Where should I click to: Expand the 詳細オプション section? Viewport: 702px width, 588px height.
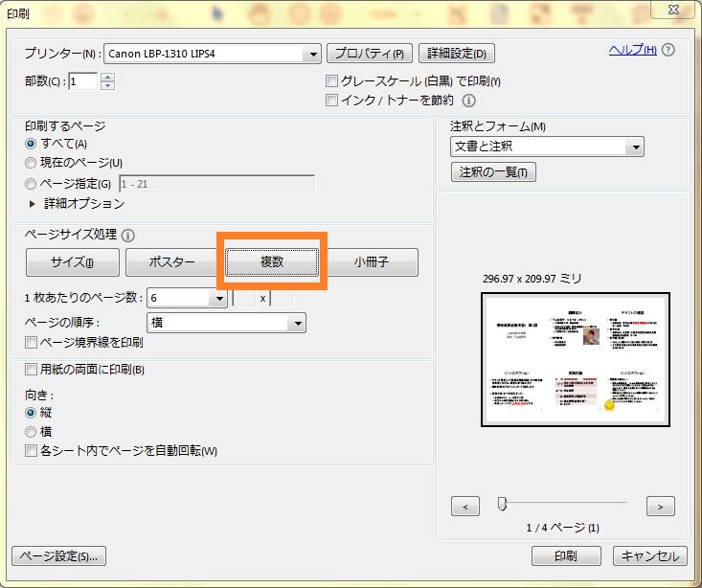(x=32, y=203)
